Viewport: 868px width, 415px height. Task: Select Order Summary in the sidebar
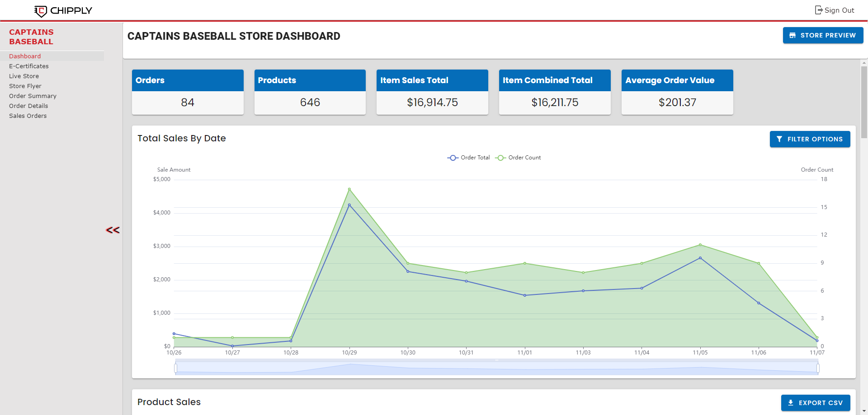point(33,96)
